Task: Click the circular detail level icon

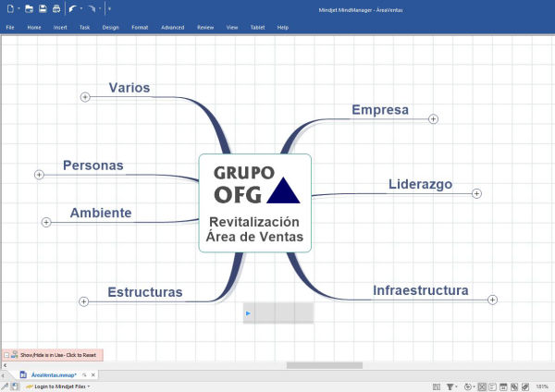Action: point(468,387)
